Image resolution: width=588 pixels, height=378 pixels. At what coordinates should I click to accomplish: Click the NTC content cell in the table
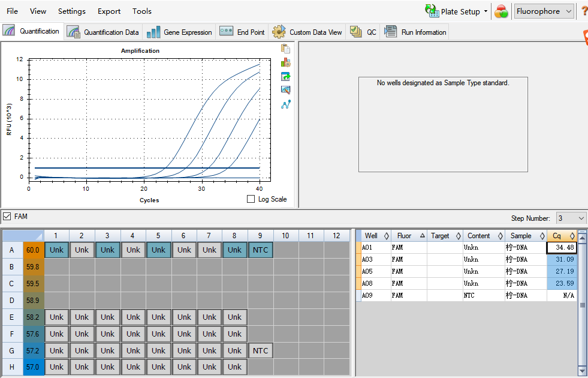[x=484, y=295]
